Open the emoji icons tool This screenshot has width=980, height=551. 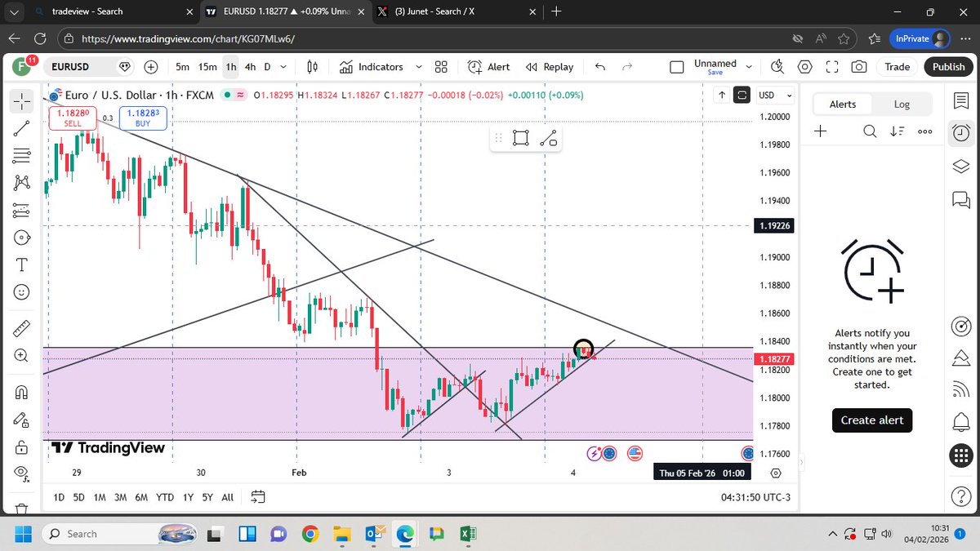[22, 291]
